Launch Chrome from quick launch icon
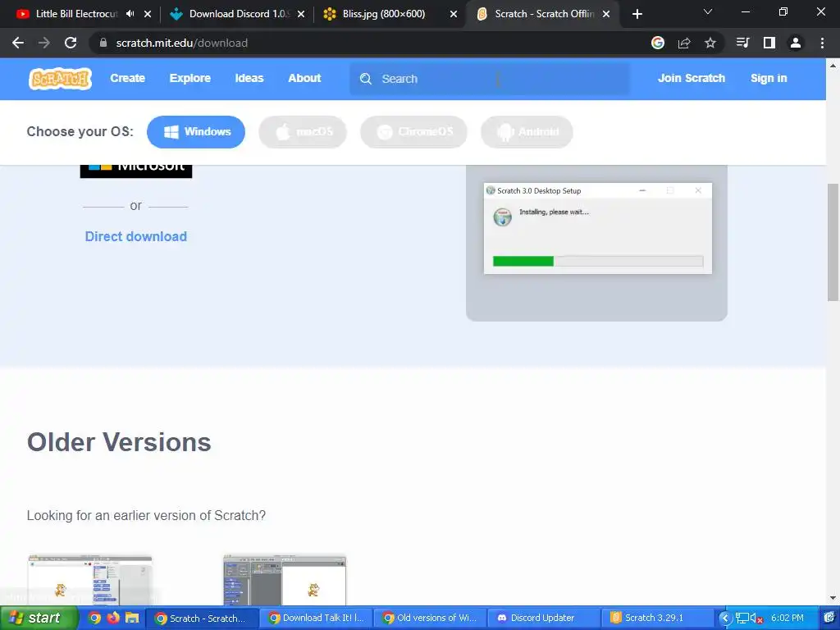This screenshot has width=840, height=630. (95, 618)
